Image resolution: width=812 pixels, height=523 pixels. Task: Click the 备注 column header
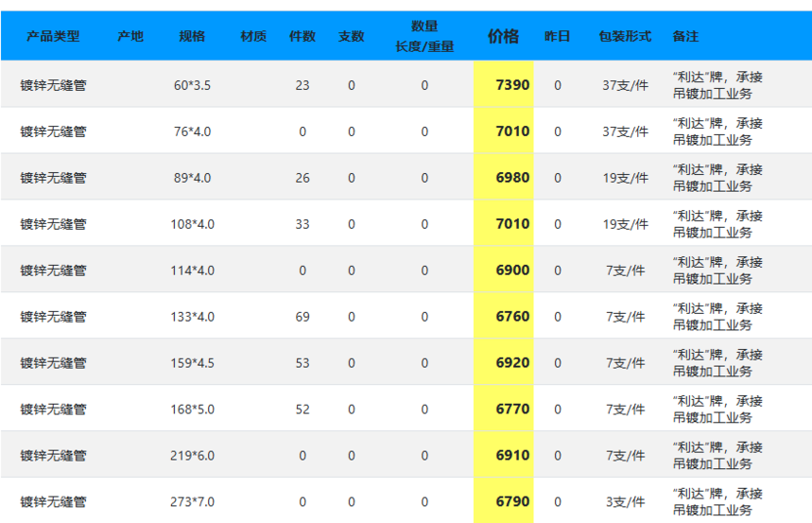pyautogui.click(x=685, y=36)
